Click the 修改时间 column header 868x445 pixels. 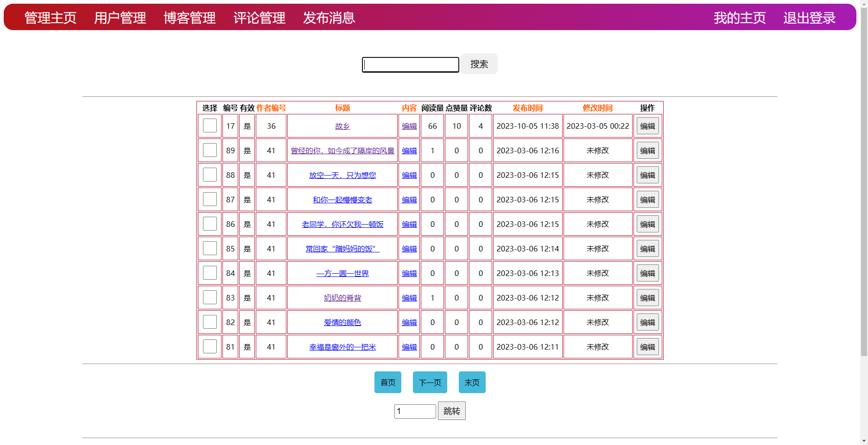coord(598,108)
